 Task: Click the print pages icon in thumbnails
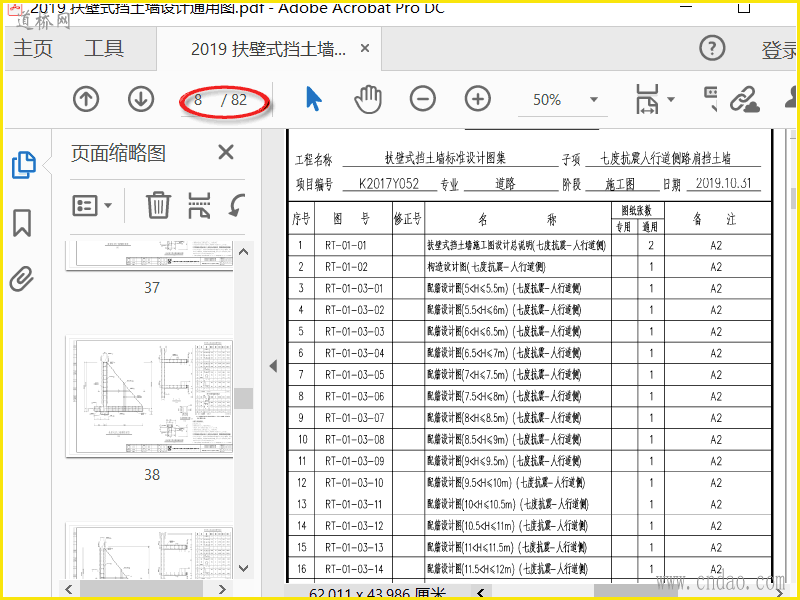coord(199,205)
